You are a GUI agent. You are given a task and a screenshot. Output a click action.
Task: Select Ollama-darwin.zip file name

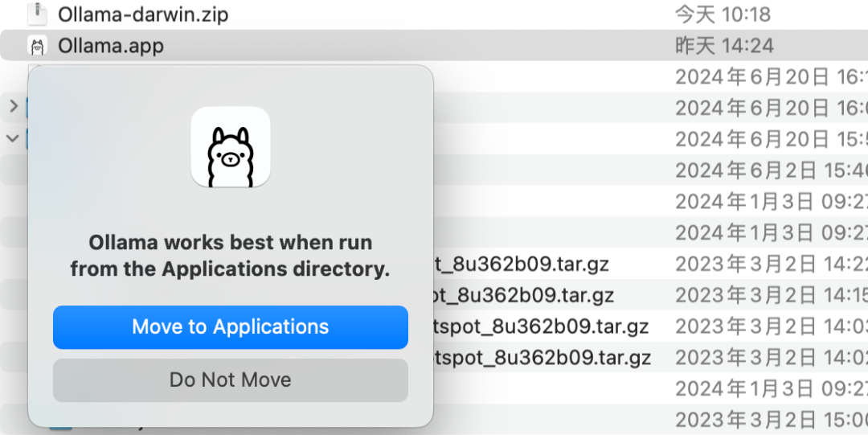[x=143, y=14]
